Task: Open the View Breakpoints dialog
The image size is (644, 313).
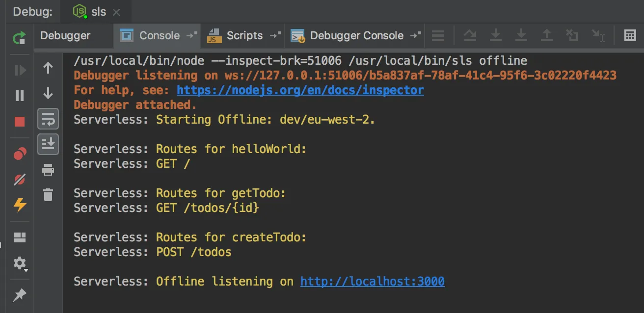Action: (20, 154)
